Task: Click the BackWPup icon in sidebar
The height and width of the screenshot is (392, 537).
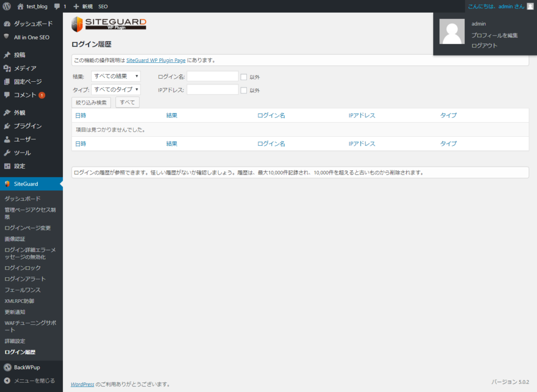Action: [x=7, y=367]
